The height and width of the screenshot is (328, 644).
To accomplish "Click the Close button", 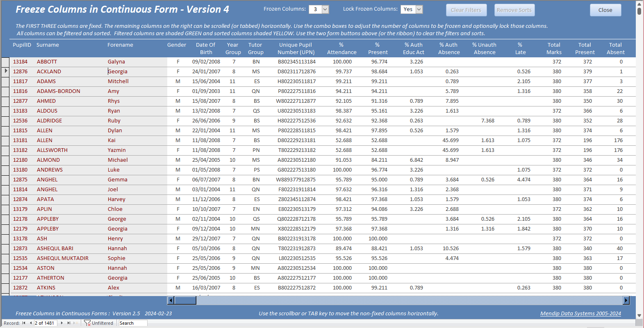I will point(605,10).
